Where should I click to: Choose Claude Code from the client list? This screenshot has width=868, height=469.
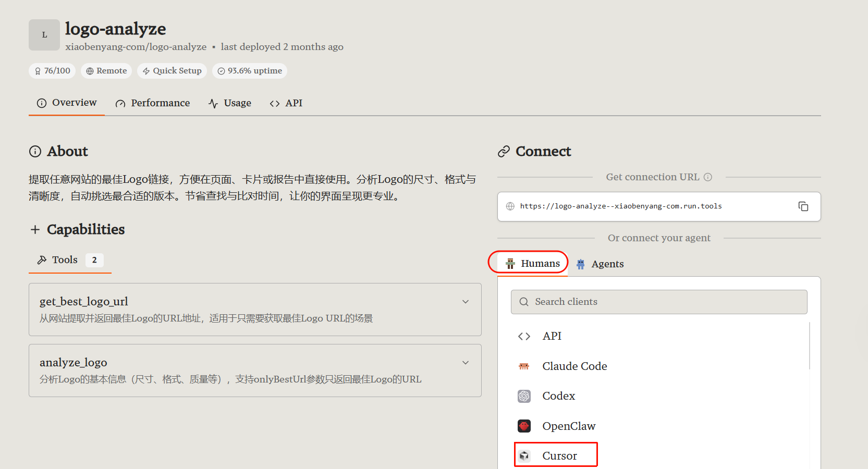(660, 366)
